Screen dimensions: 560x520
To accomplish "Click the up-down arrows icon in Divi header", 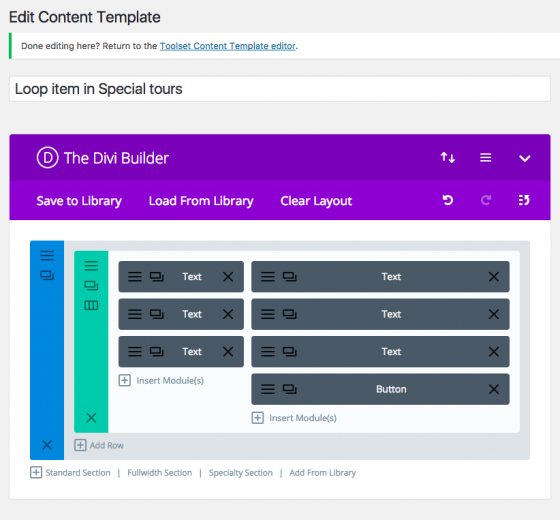I will (x=448, y=158).
